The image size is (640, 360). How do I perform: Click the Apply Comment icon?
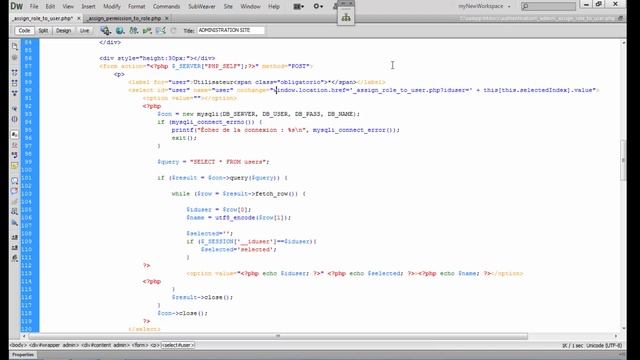15,180
